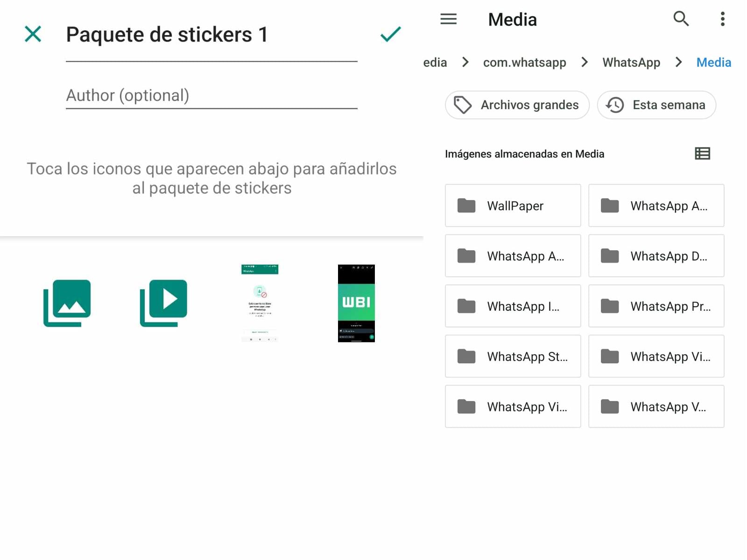Open the navigation drawer in Media
This screenshot has height=560, width=747.
point(448,19)
